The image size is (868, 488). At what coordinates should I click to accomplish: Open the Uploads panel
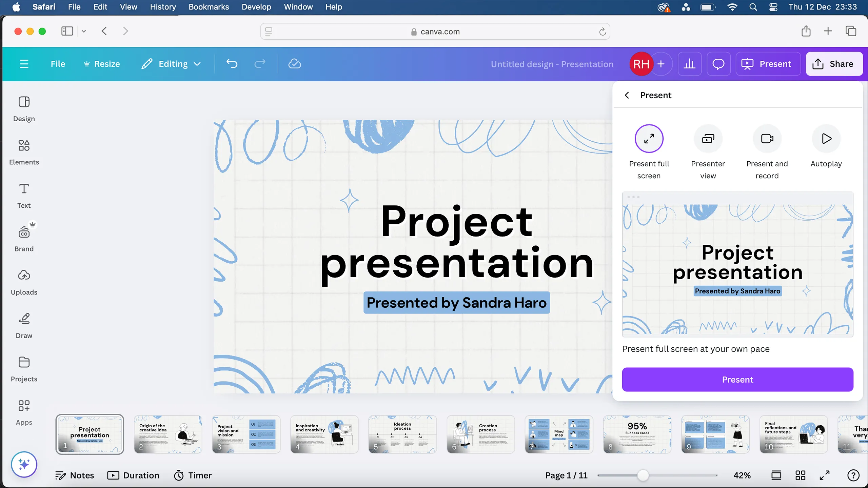click(x=24, y=281)
